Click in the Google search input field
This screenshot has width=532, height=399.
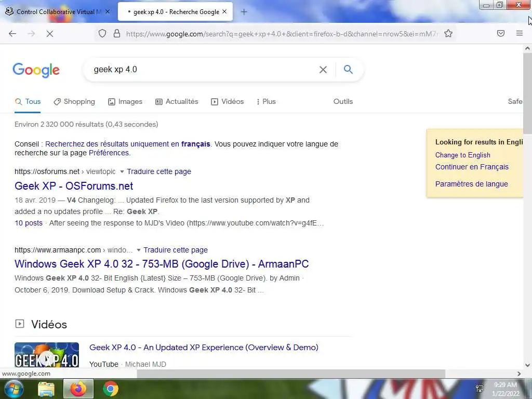204,70
